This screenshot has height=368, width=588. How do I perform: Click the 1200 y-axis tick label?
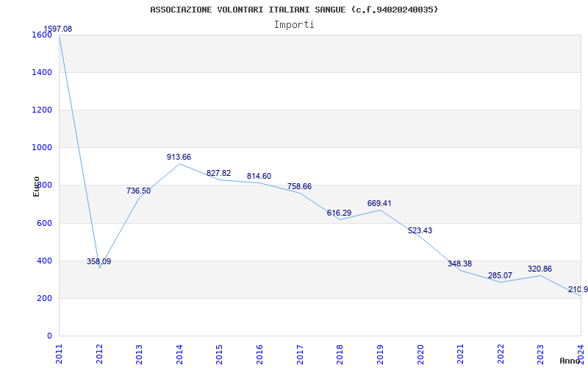[x=40, y=110]
